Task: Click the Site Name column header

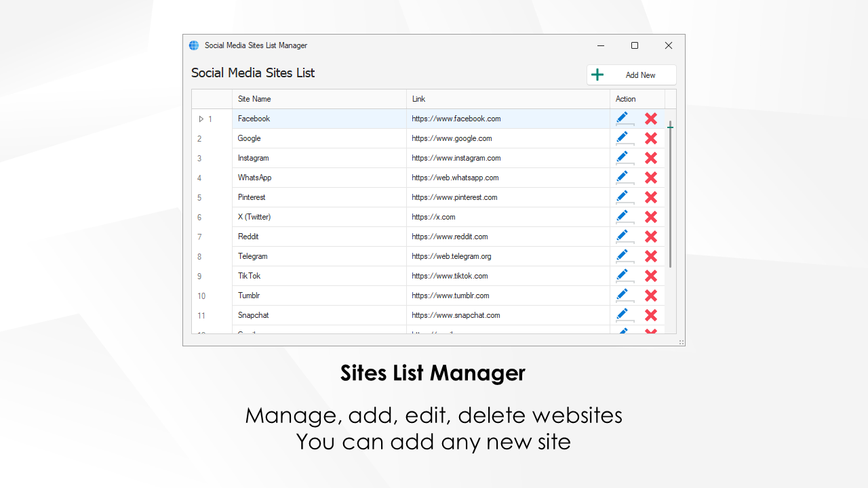Action: coord(319,99)
